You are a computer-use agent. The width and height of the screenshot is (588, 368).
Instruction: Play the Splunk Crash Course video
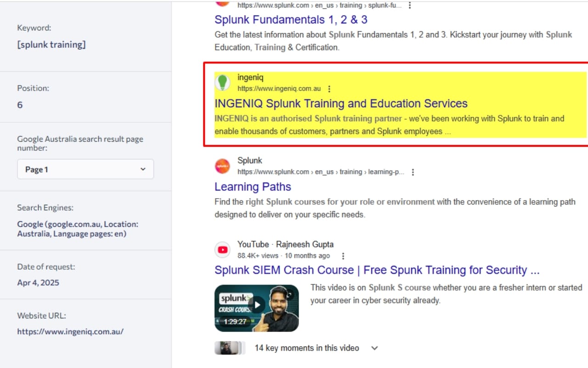pyautogui.click(x=257, y=305)
